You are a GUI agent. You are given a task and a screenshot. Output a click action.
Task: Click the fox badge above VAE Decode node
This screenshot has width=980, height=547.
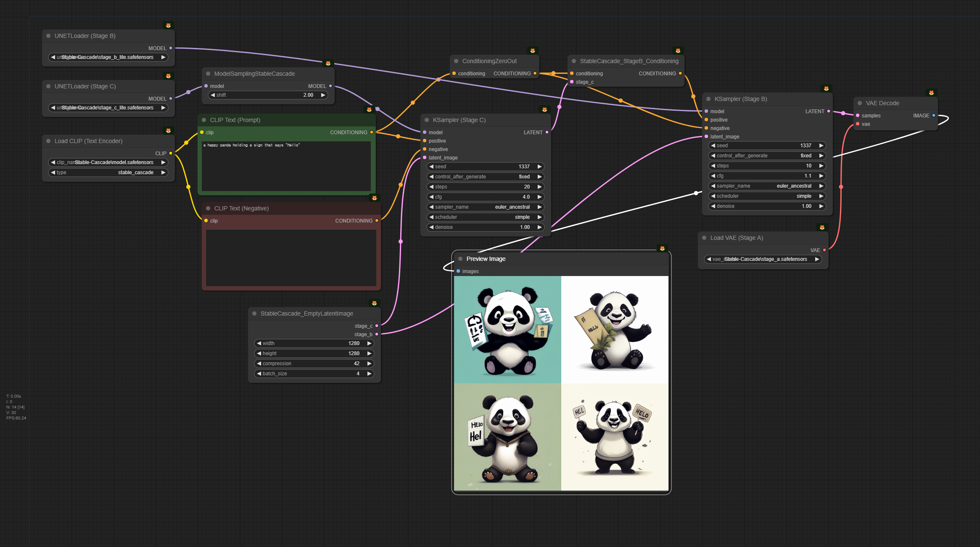coord(931,93)
